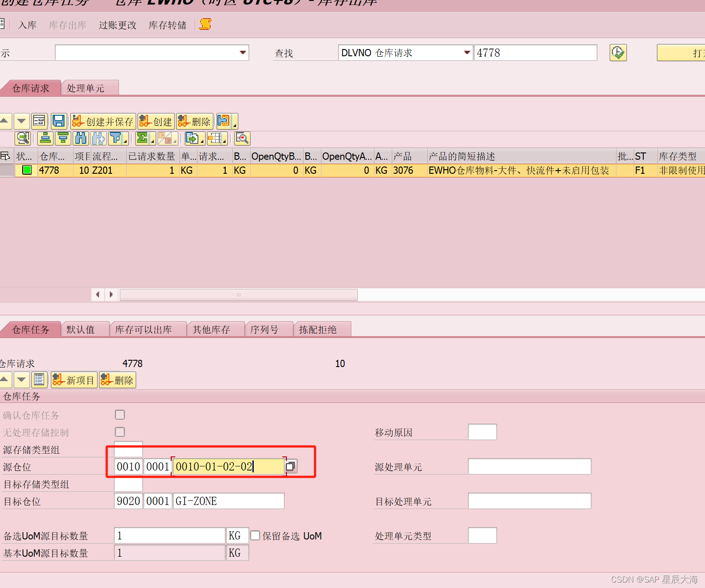Select the 仓库任务 tab

tap(31, 329)
